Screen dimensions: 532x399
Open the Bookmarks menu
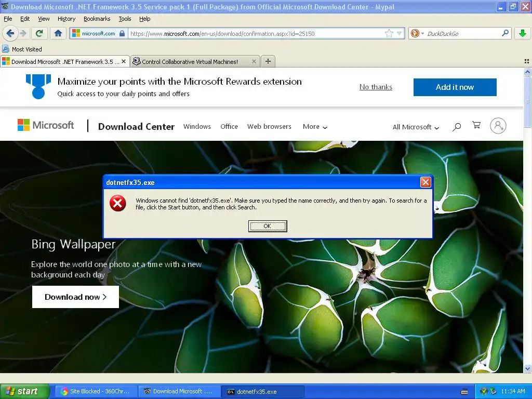97,19
